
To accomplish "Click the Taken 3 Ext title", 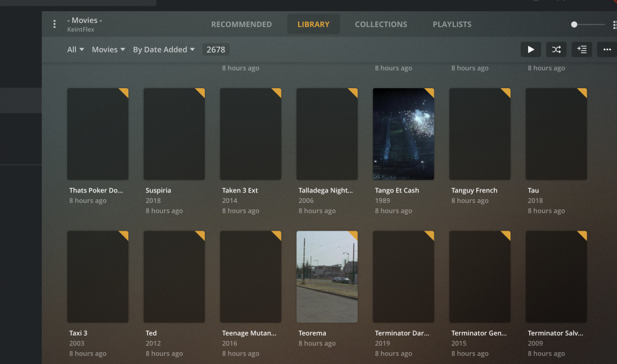I will pyautogui.click(x=239, y=191).
